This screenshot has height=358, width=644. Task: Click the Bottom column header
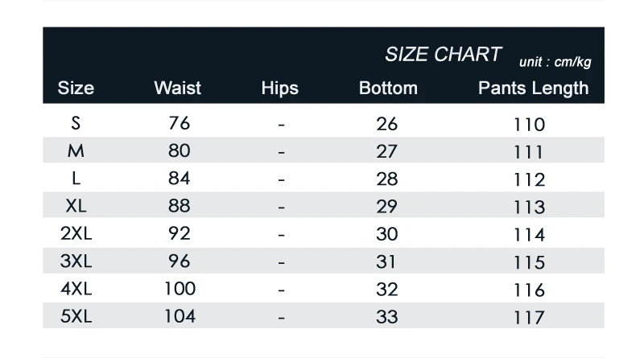388,88
